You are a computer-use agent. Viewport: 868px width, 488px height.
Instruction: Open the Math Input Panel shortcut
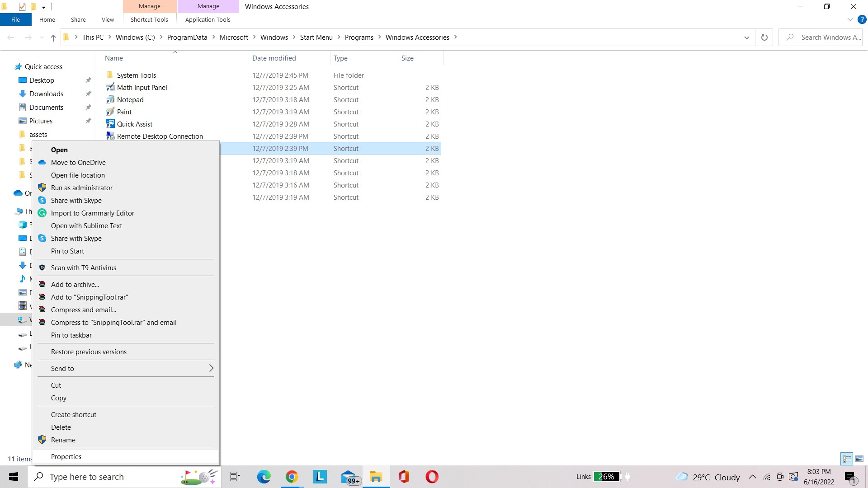[142, 88]
